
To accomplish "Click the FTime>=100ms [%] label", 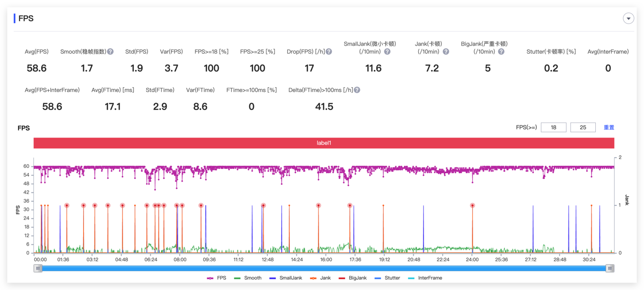I will pyautogui.click(x=252, y=90).
